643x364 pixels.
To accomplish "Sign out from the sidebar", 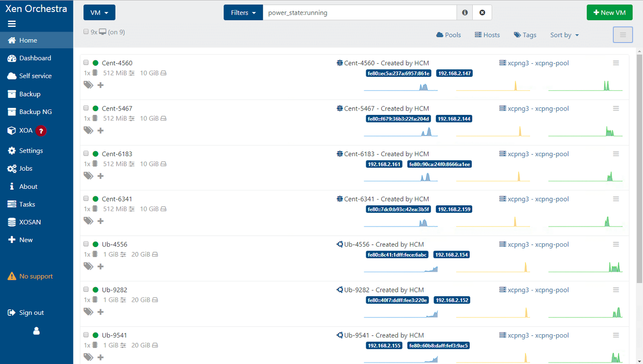I will pos(37,313).
